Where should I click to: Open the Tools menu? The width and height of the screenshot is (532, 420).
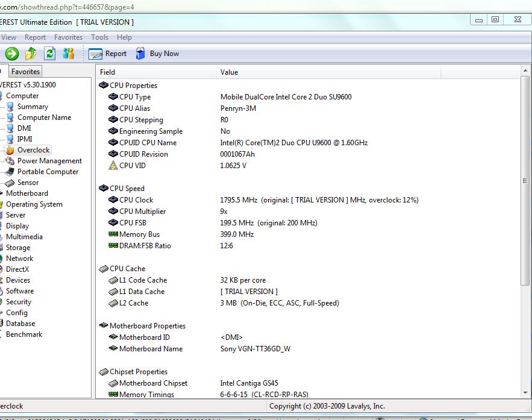tap(99, 37)
